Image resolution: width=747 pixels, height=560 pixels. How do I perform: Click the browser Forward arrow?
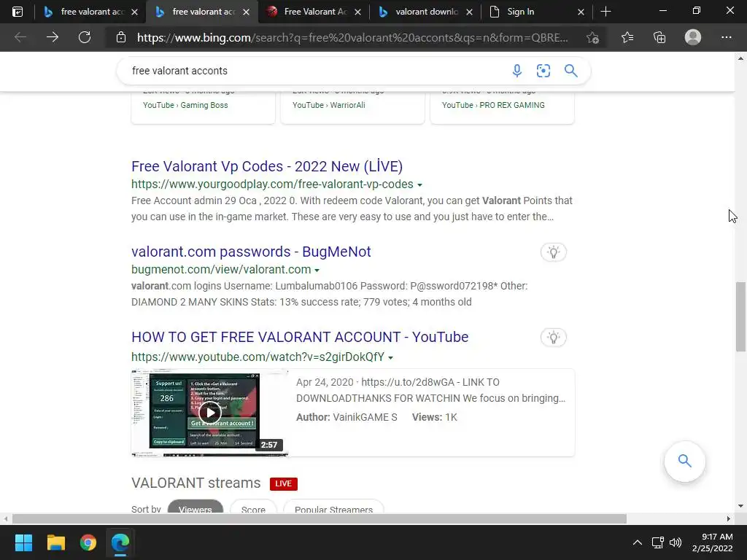pyautogui.click(x=53, y=37)
